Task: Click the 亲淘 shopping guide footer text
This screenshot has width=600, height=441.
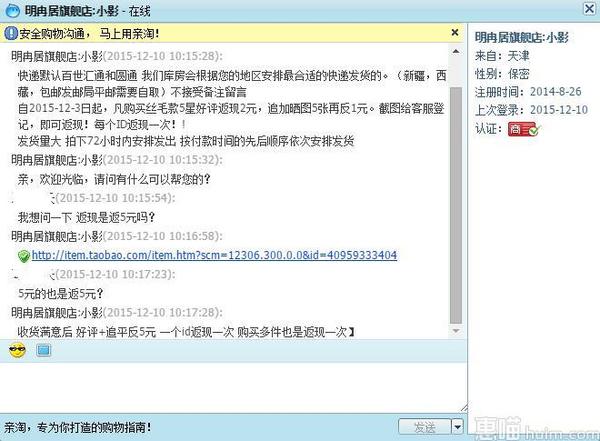Action: click(78, 427)
